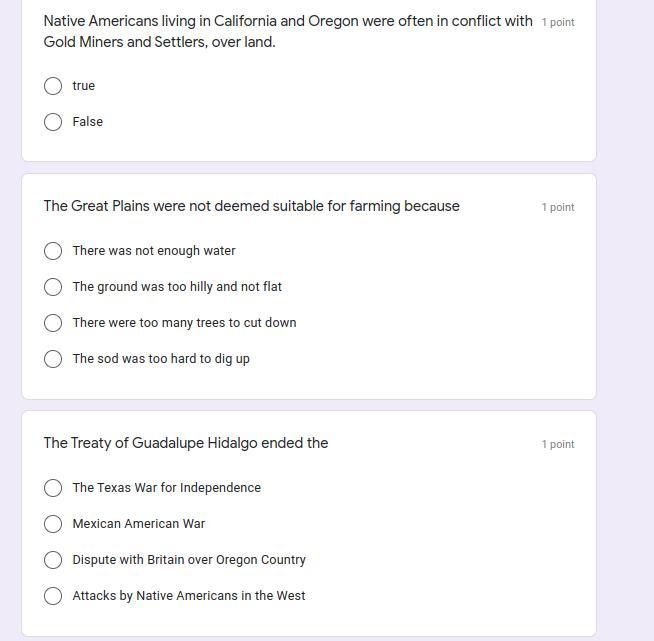This screenshot has height=641, width=654.
Task: Click '1 point' beside the Great Plains question
Action: click(558, 207)
